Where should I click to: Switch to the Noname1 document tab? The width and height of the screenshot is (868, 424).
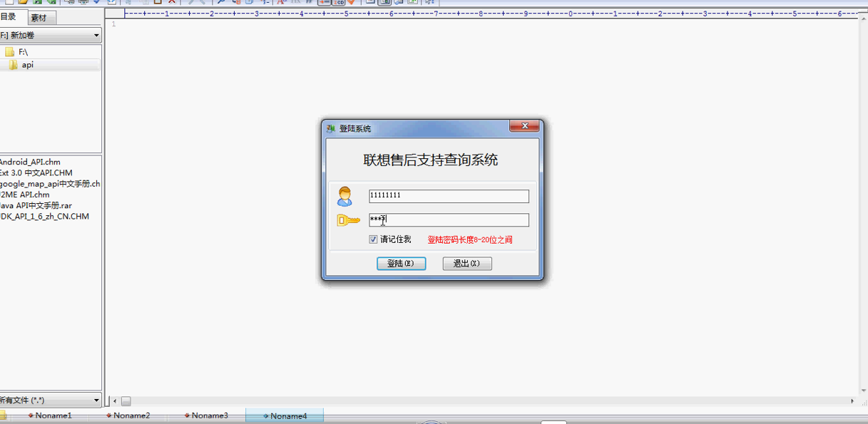(x=50, y=415)
